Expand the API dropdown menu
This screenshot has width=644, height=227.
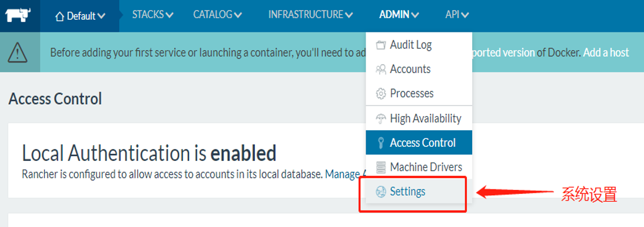(457, 15)
